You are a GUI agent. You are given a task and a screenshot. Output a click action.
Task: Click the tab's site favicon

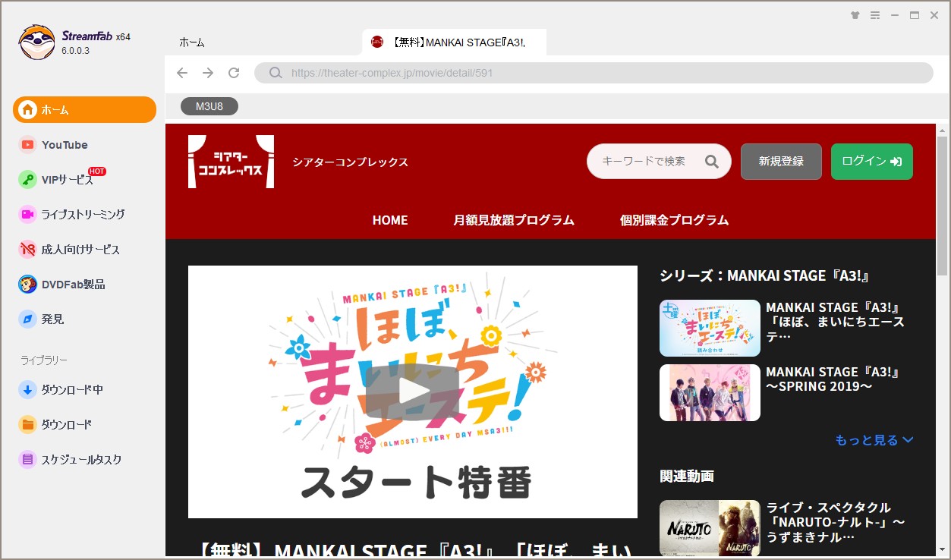[377, 42]
